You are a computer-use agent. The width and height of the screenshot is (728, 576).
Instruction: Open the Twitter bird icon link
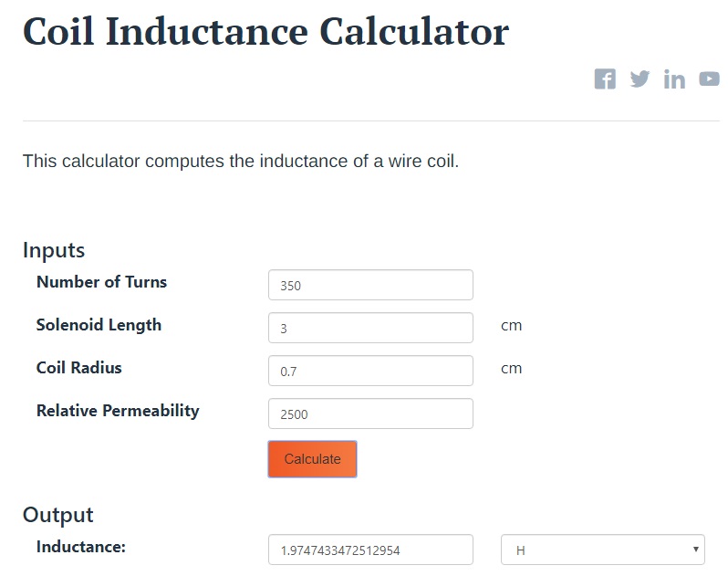[640, 79]
